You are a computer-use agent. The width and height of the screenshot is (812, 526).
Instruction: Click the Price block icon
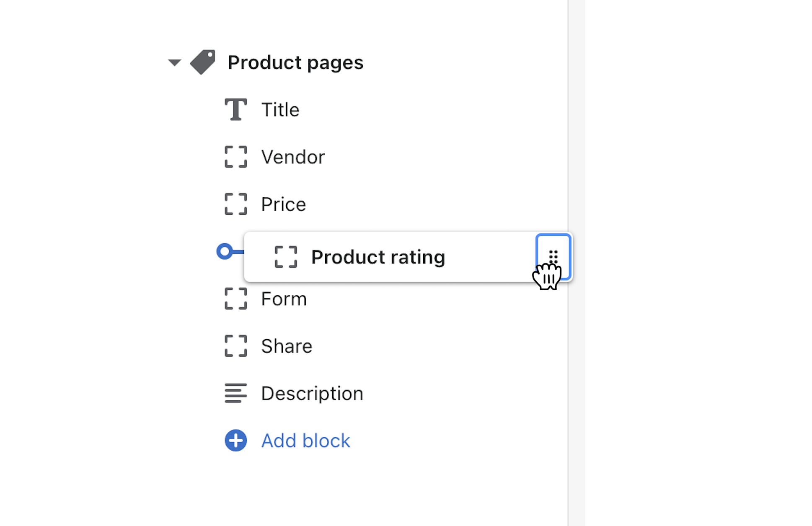pos(236,204)
